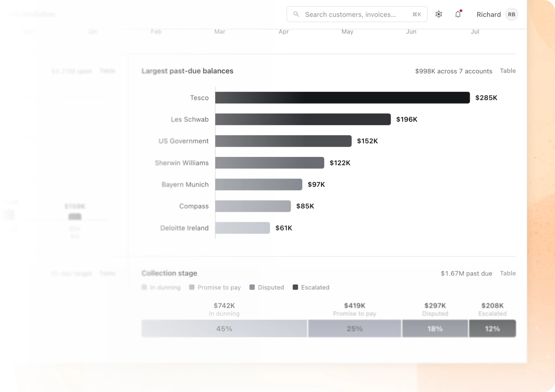
Task: Click the 18% Disputed segment
Action: pyautogui.click(x=435, y=329)
